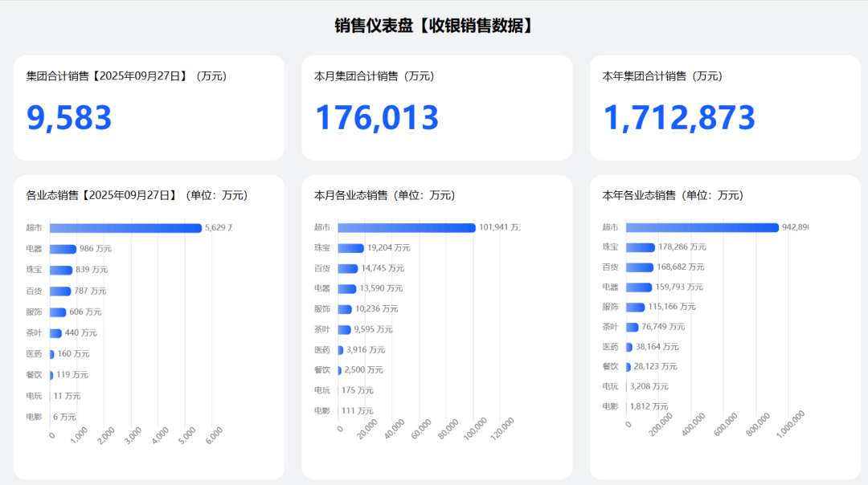Click the 超市 bar in the monthly chart
The height and width of the screenshot is (485, 868).
pyautogui.click(x=407, y=228)
